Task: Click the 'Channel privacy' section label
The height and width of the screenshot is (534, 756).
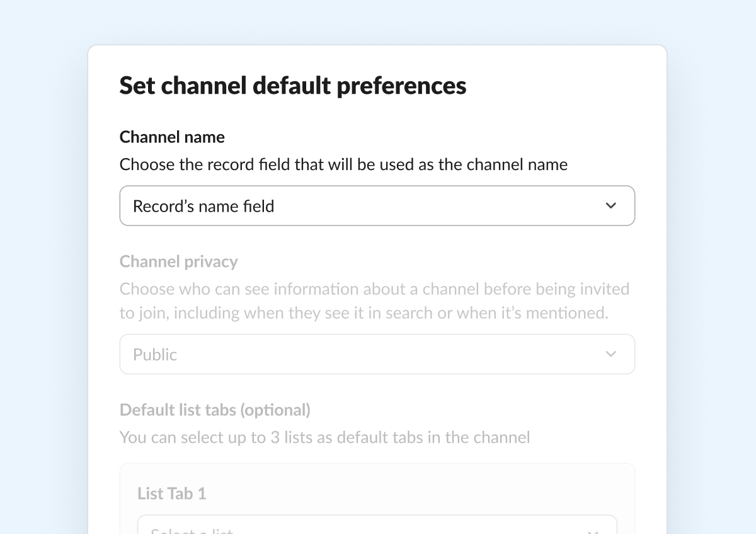Action: tap(178, 261)
